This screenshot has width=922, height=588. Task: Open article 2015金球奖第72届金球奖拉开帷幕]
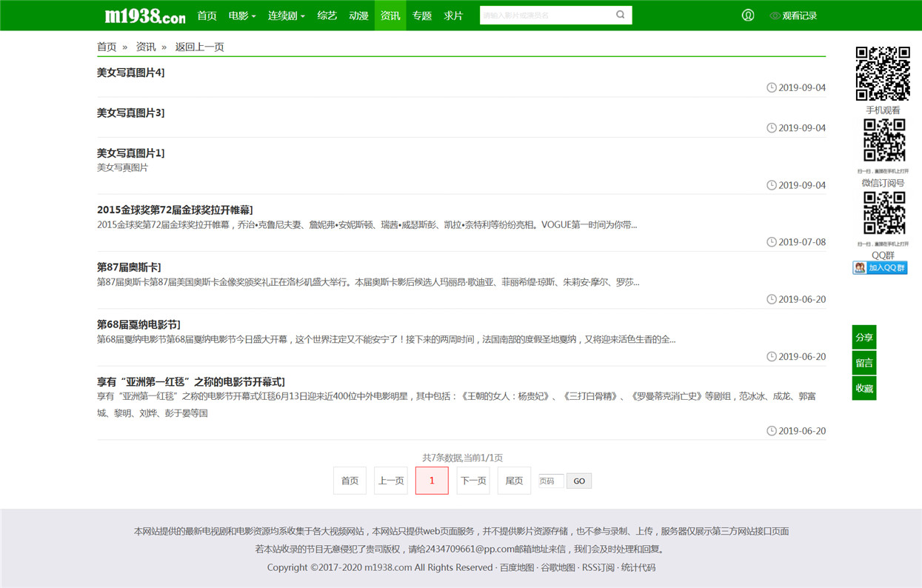(176, 210)
